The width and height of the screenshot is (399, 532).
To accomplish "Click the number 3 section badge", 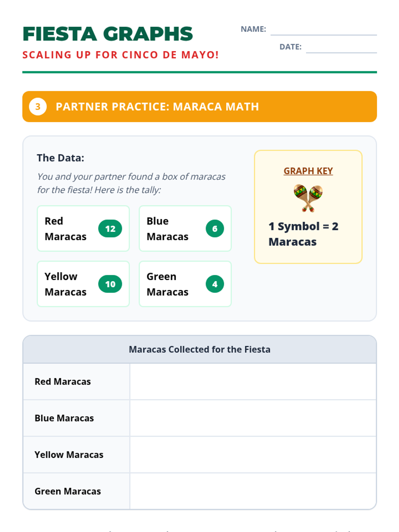I will (38, 106).
